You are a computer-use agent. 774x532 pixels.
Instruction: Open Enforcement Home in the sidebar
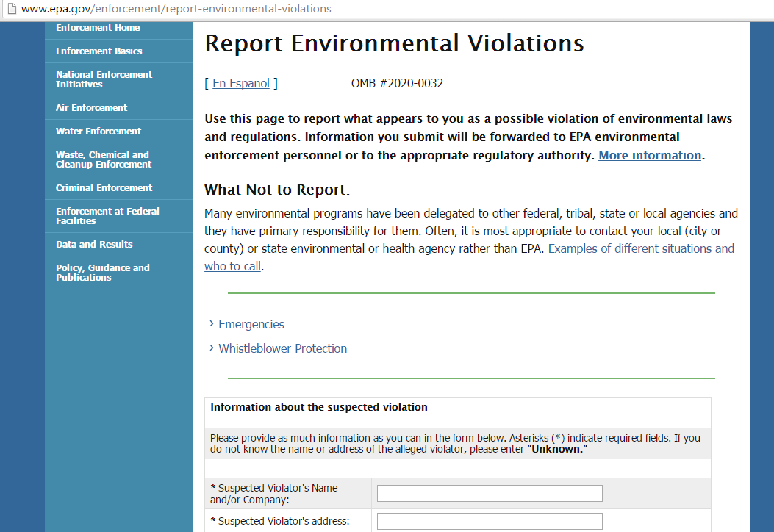98,28
